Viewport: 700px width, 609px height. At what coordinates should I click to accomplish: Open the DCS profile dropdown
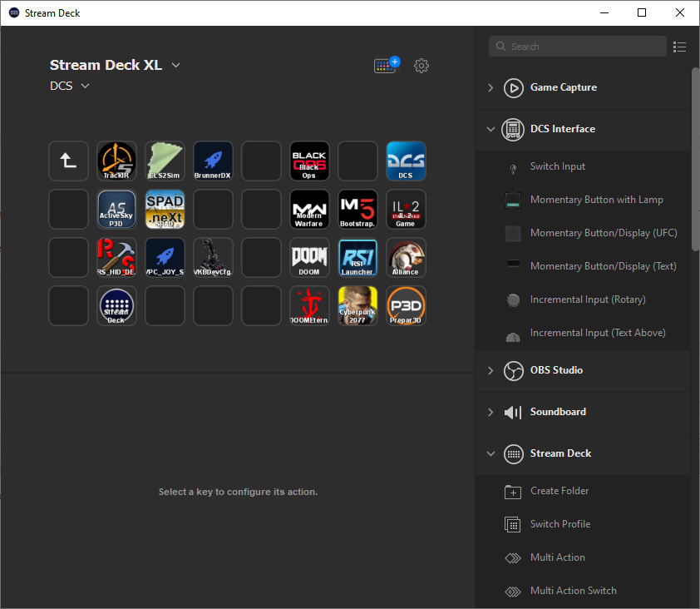click(x=70, y=86)
